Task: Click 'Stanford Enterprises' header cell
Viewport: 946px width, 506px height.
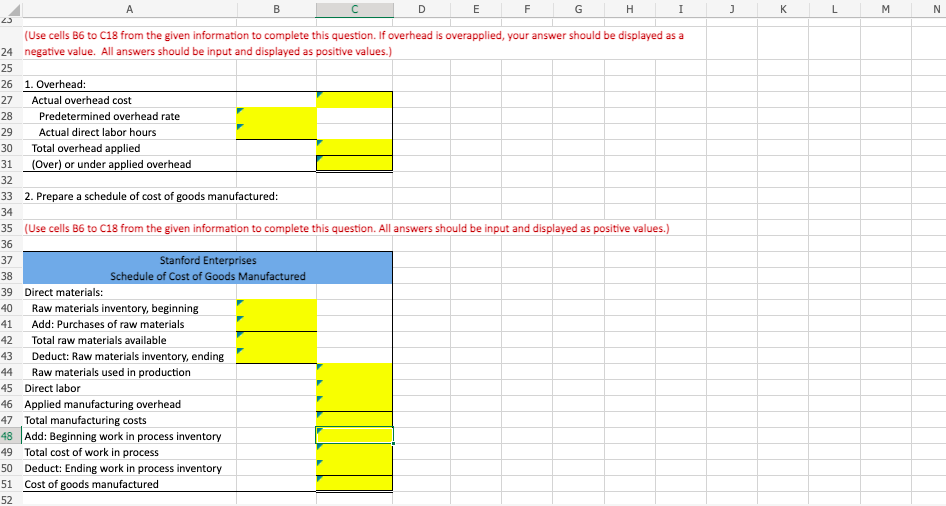Action: coord(208,261)
